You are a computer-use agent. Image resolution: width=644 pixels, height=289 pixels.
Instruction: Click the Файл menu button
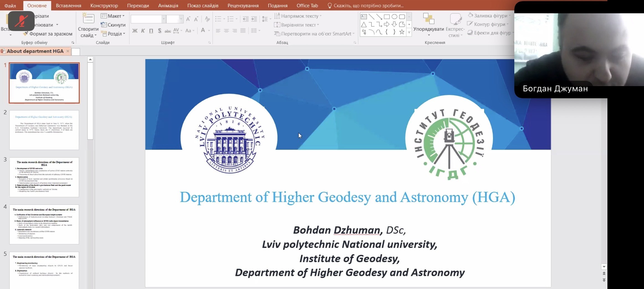coord(10,6)
